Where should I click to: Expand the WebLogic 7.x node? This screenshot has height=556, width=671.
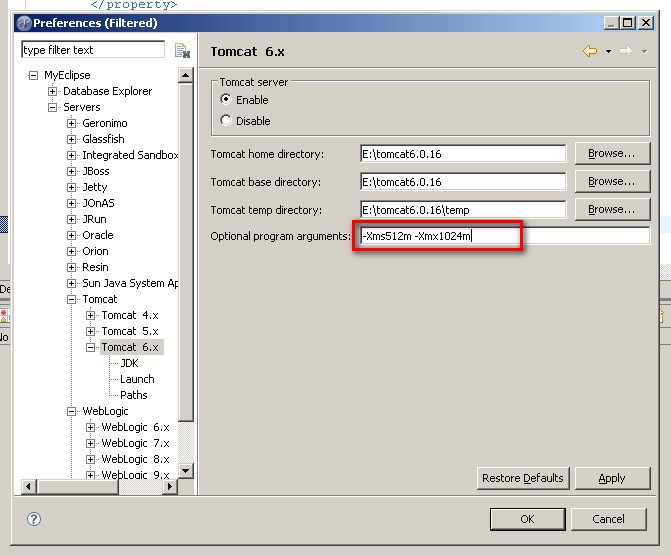coord(90,443)
